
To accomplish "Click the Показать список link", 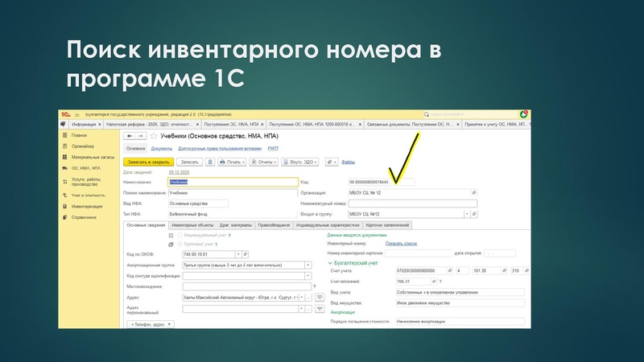I will tap(401, 244).
